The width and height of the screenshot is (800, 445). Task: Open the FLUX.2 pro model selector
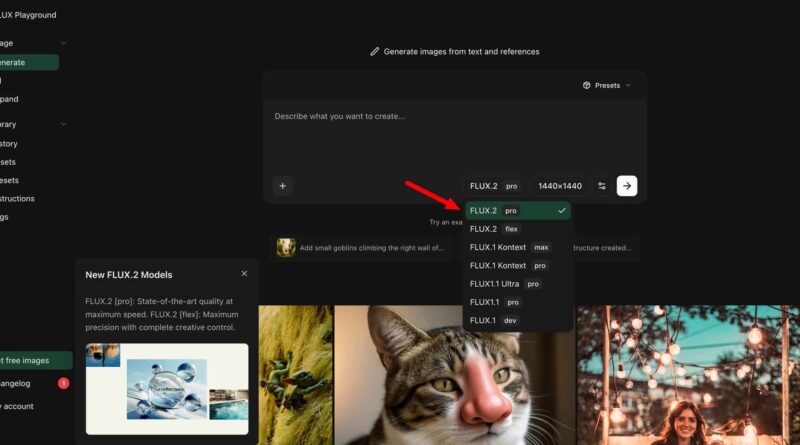tap(494, 186)
